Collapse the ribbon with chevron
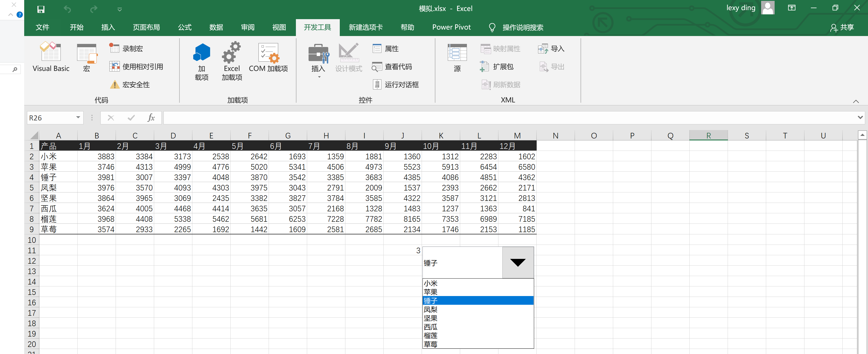The image size is (868, 354). pyautogui.click(x=856, y=101)
